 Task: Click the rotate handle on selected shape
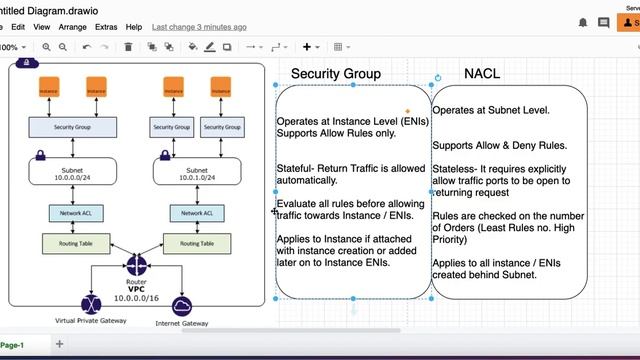(438, 78)
